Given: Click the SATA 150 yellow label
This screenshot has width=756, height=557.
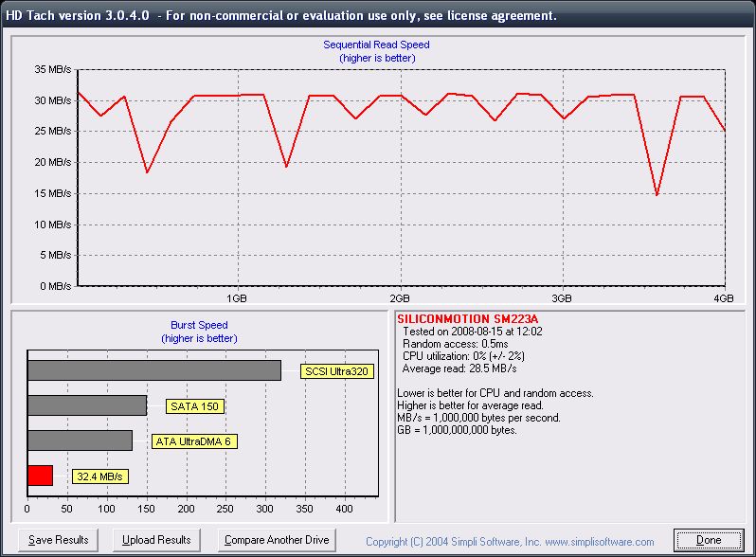Looking at the screenshot, I should (x=194, y=406).
